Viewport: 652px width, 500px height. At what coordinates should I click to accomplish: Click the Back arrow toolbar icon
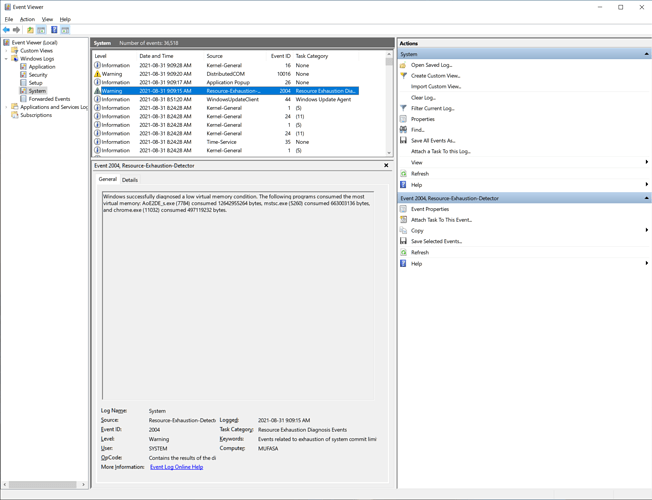6,30
